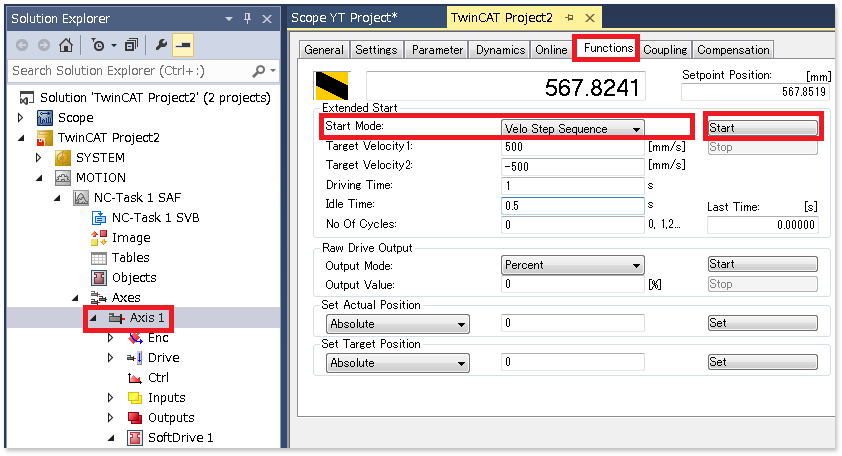This screenshot has width=842, height=456.
Task: Click Start button in Extended Start
Action: pos(763,128)
